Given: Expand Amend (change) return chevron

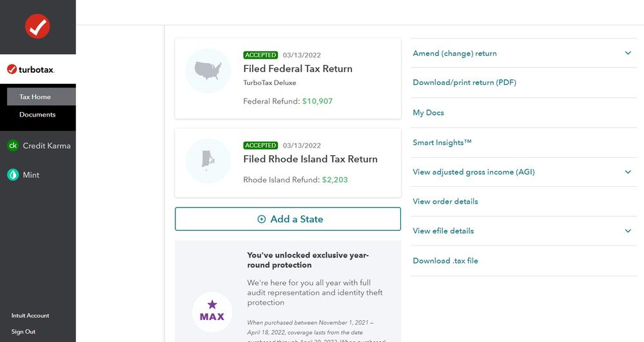Looking at the screenshot, I should coord(628,53).
